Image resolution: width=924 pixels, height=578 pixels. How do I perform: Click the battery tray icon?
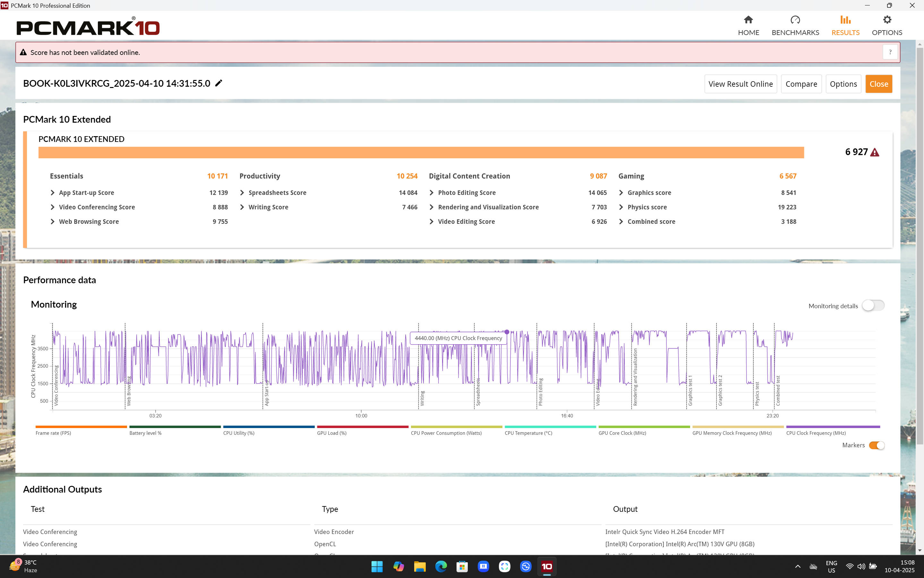point(873,566)
